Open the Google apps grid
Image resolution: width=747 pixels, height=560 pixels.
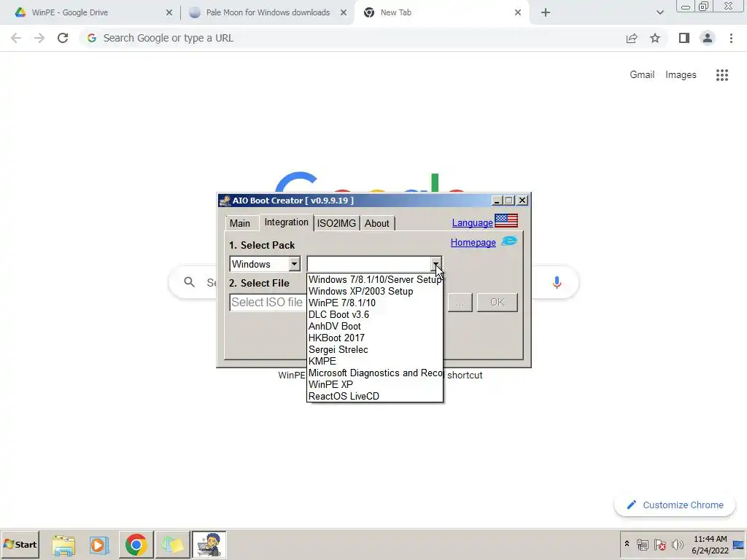[x=722, y=75]
